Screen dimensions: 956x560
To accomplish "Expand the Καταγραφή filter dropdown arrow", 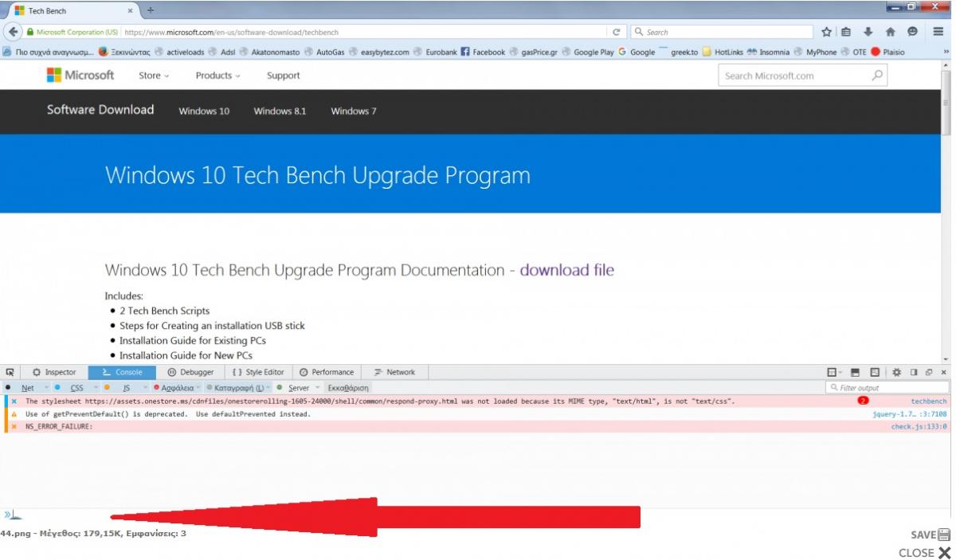I will [x=270, y=388].
